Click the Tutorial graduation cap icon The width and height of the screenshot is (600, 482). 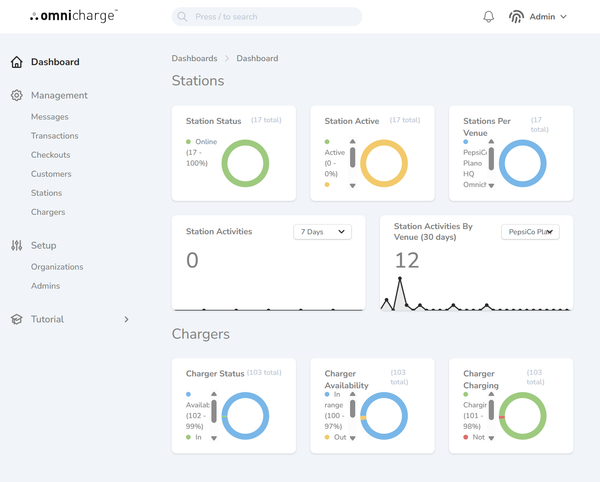[x=16, y=319]
